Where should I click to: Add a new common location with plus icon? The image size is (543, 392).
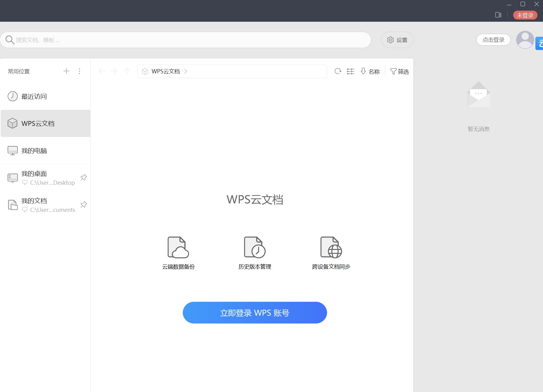66,71
